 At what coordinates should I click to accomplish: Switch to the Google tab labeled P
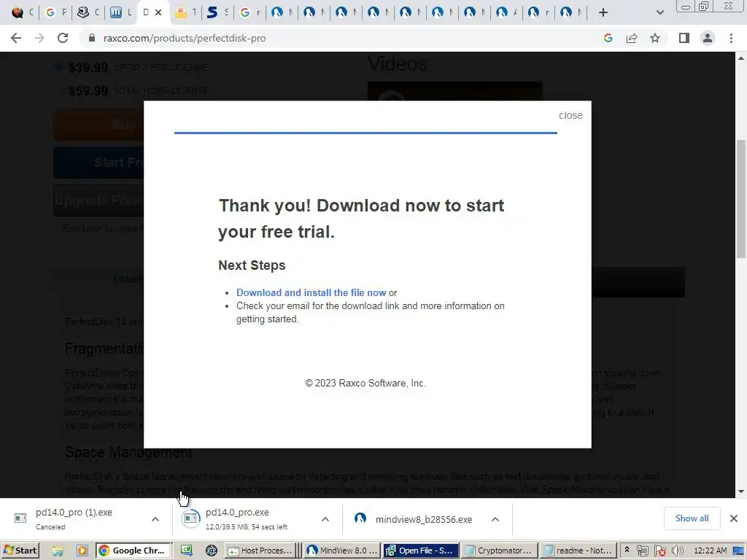pyautogui.click(x=55, y=12)
